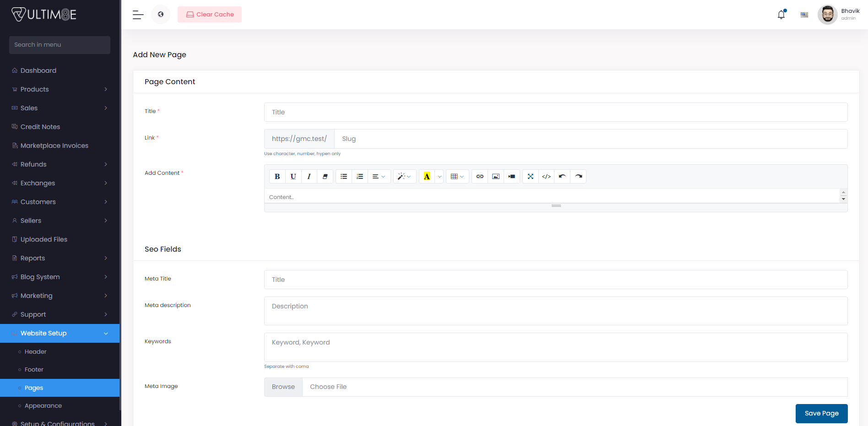Apply underline formatting to content
868x426 pixels.
[293, 176]
